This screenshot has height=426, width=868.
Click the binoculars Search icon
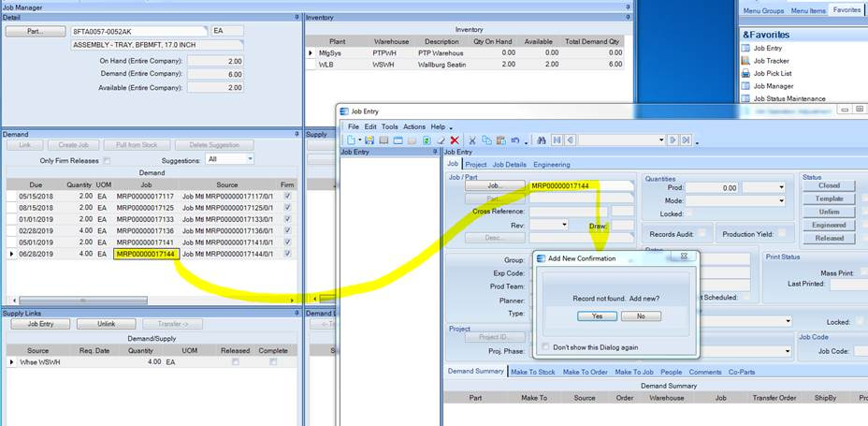pyautogui.click(x=542, y=140)
